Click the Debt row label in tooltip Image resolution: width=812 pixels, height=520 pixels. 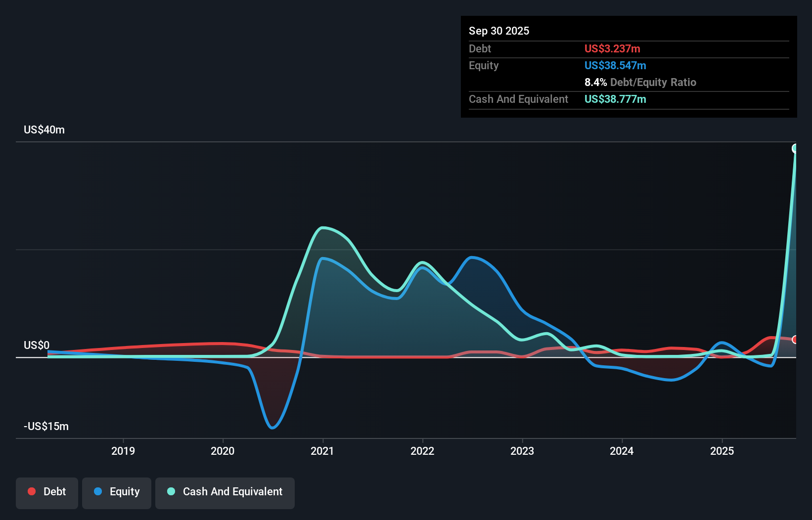coord(480,48)
